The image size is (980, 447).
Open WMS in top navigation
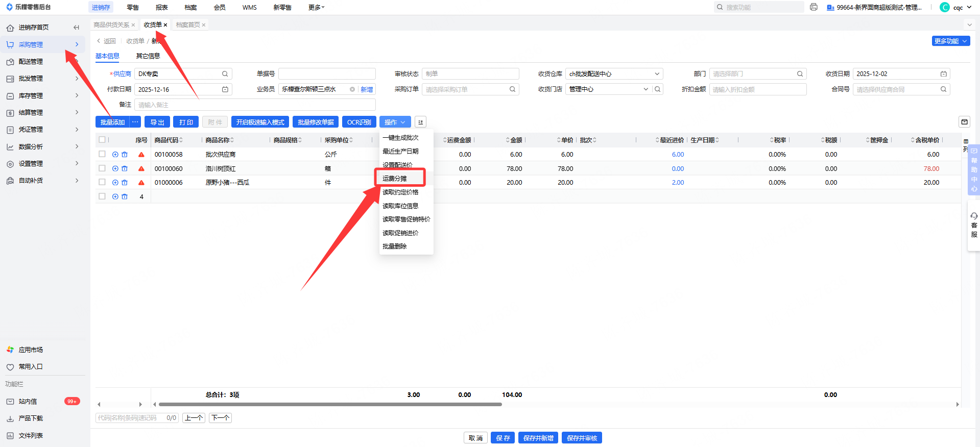250,8
